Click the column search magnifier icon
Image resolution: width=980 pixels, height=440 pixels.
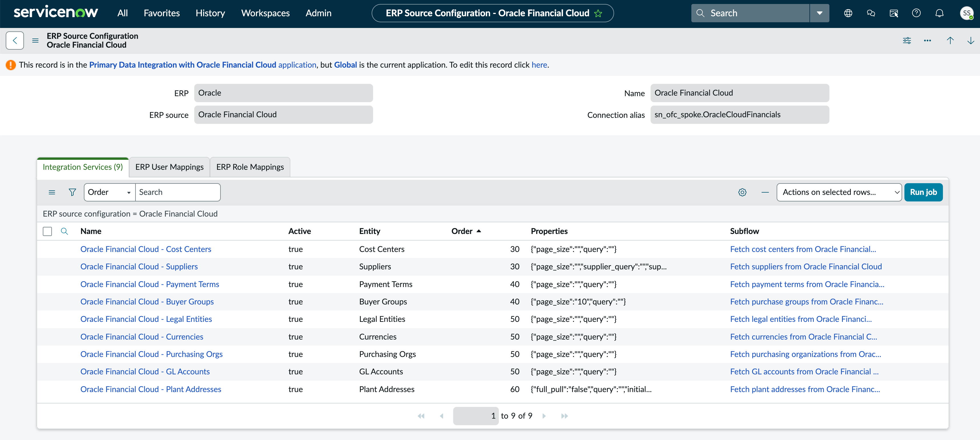[x=64, y=231]
